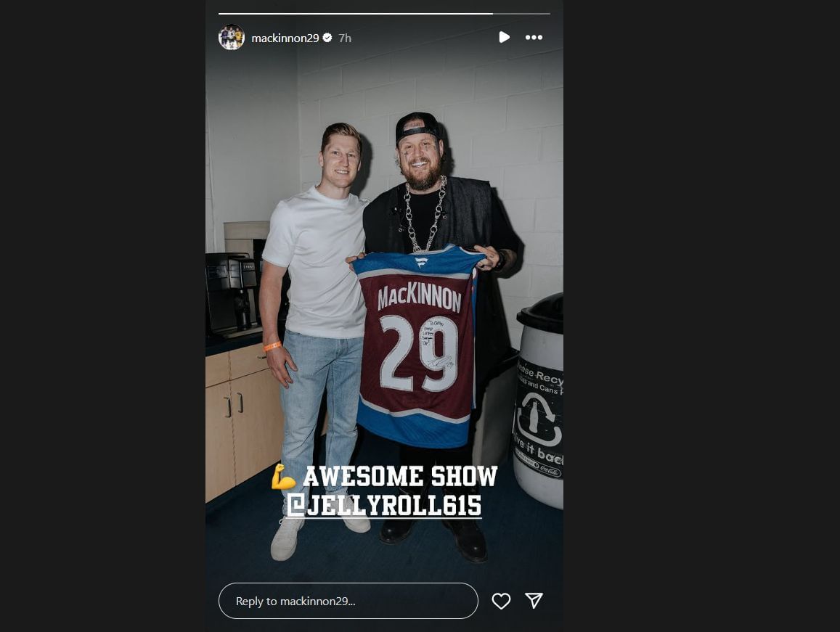The image size is (840, 632).
Task: Click the white story progress bar
Action: (327, 12)
